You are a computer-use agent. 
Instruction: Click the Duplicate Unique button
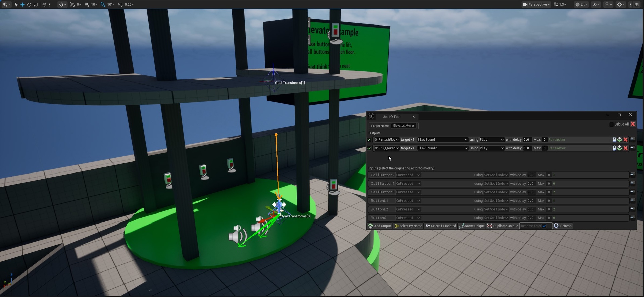point(503,226)
